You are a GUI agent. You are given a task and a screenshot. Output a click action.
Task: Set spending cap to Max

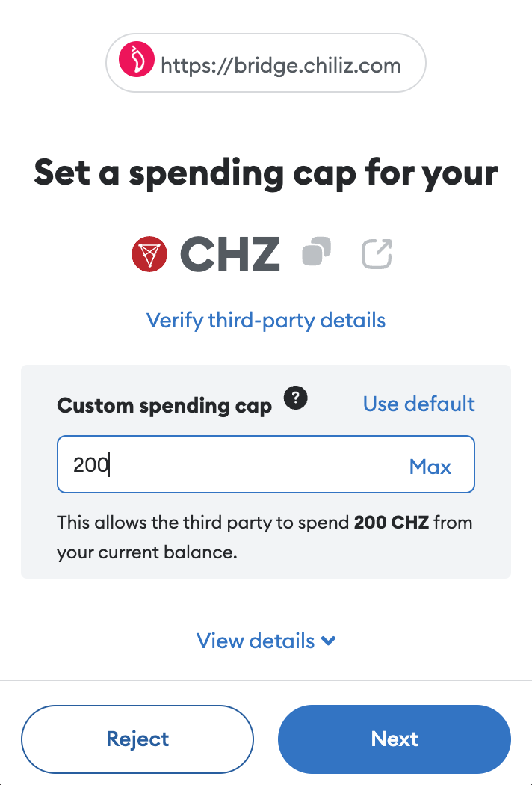click(430, 467)
